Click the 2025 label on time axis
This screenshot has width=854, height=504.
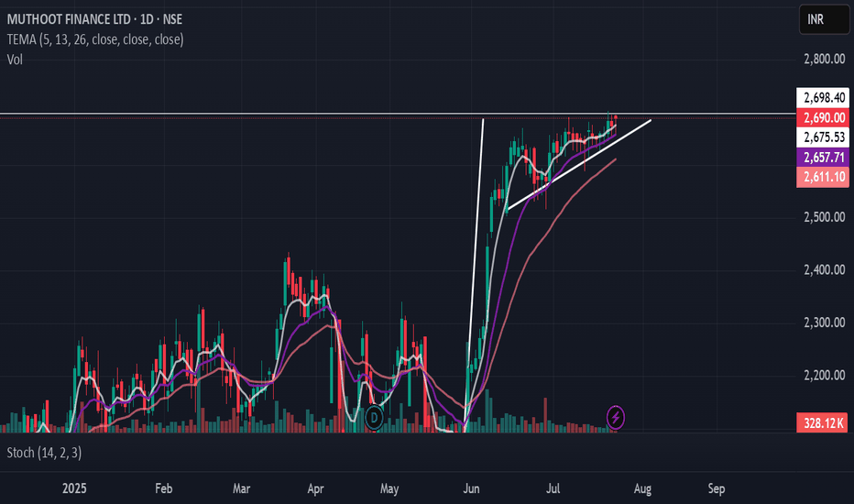click(74, 488)
